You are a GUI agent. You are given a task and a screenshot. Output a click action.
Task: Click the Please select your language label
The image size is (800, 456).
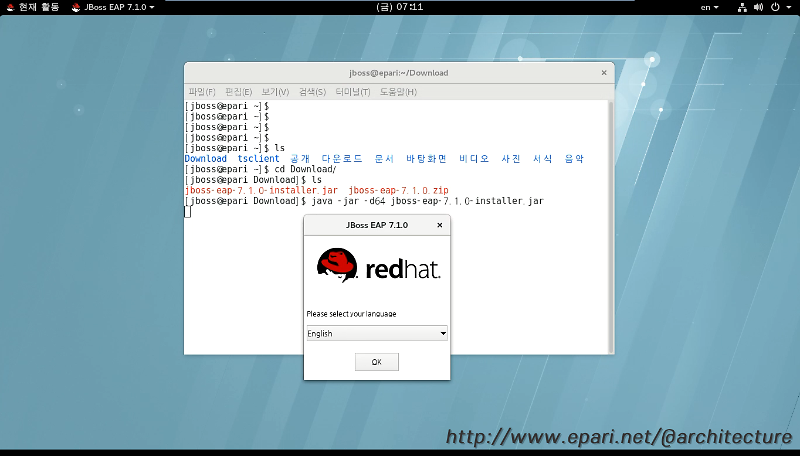(x=352, y=314)
